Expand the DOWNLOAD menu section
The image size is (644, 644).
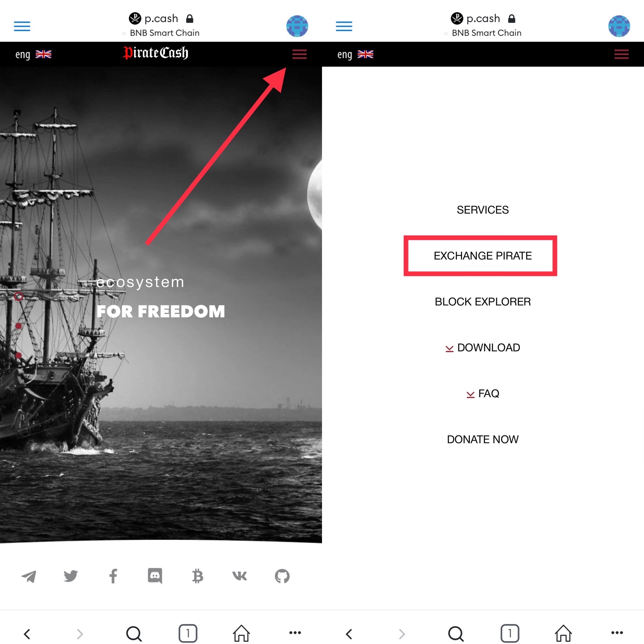tap(483, 348)
